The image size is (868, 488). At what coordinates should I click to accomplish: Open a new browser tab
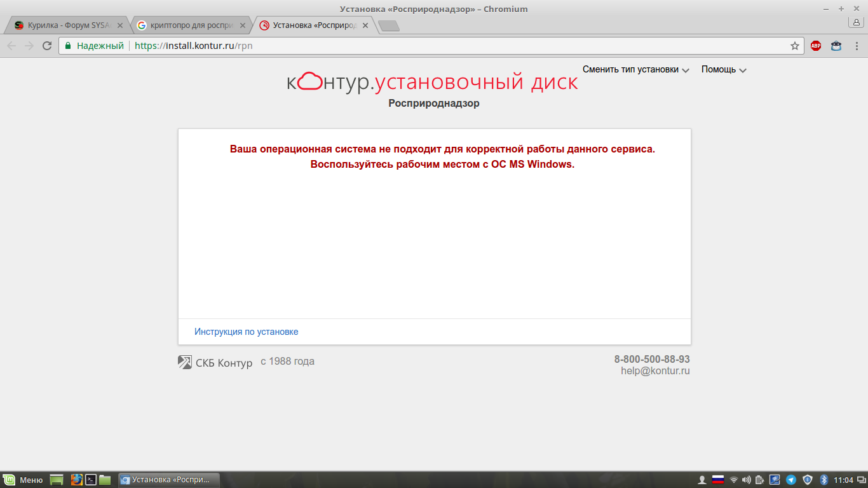pos(388,25)
